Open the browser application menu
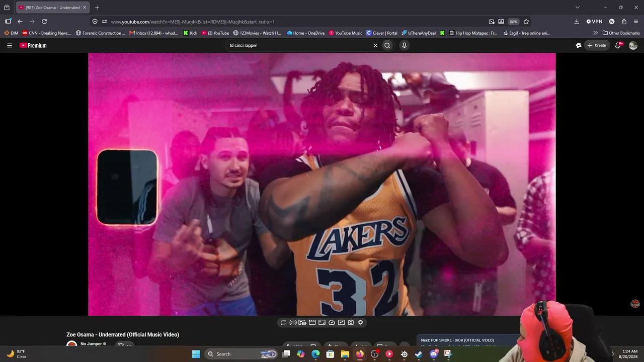The width and height of the screenshot is (644, 362). 636,22
